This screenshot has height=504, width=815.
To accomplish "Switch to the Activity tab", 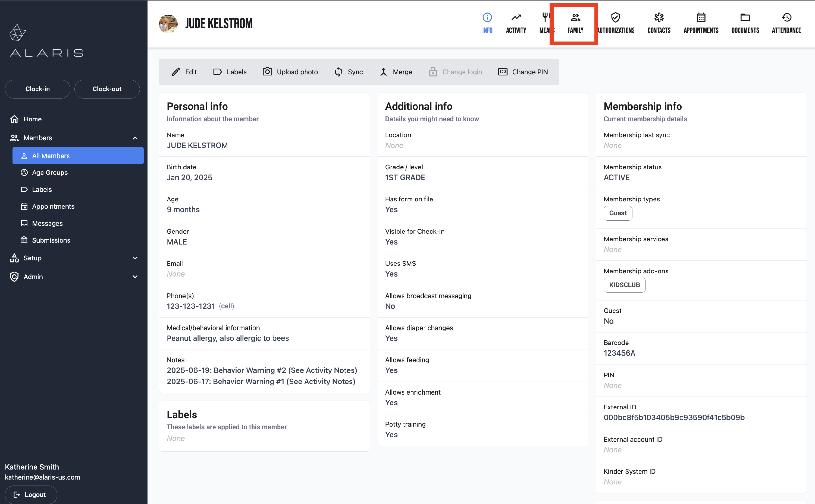I will [516, 23].
